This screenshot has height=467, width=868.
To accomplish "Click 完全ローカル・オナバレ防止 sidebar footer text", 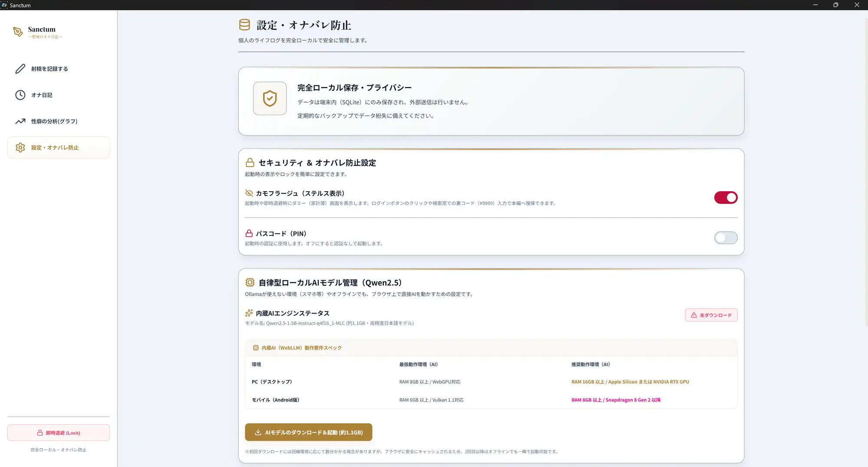I will click(59, 450).
